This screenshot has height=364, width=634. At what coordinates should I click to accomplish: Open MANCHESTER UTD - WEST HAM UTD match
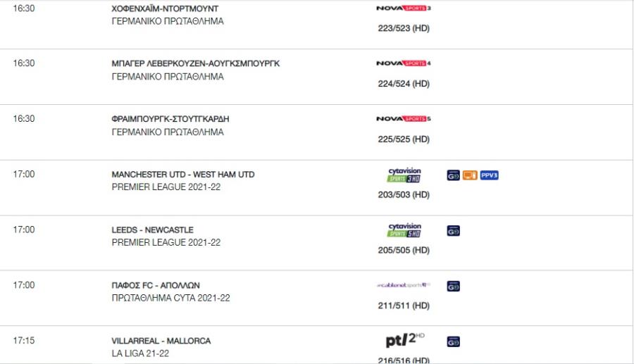[x=183, y=175]
